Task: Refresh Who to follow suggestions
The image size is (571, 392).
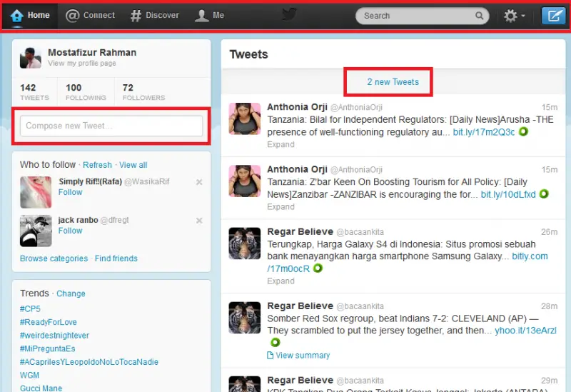Action: click(97, 165)
